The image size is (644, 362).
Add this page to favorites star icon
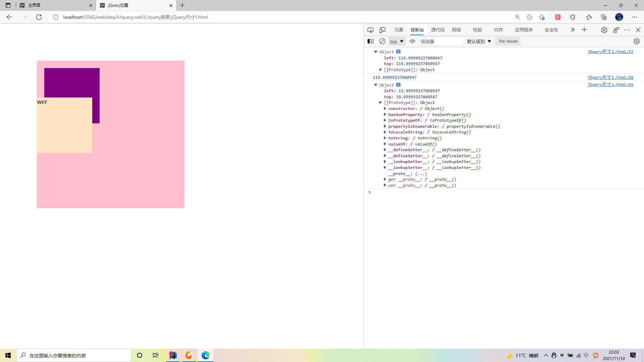[542, 17]
